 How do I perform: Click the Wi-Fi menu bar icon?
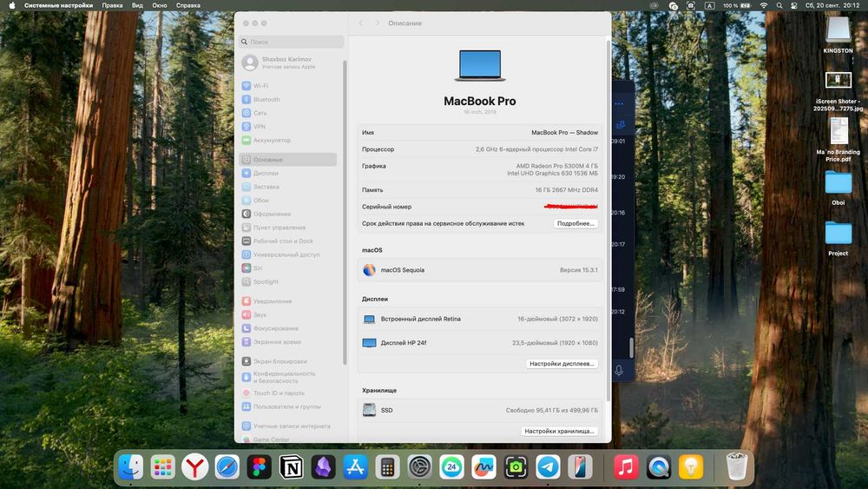click(x=763, y=5)
